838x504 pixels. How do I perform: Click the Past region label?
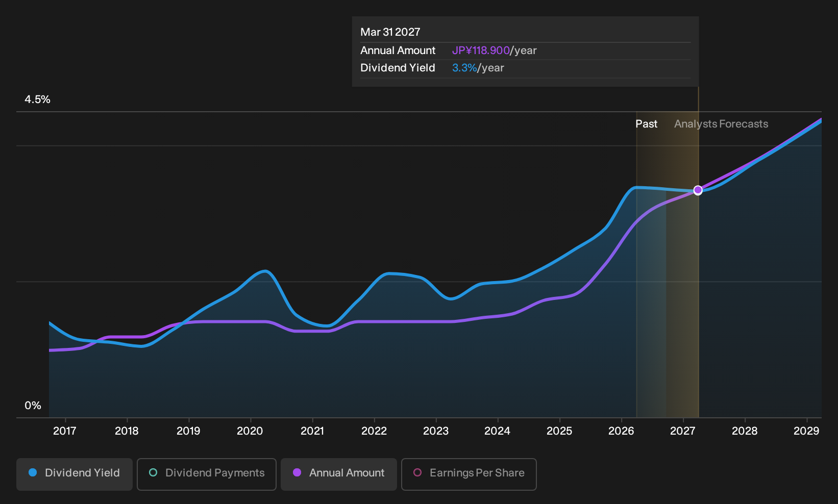click(x=647, y=124)
